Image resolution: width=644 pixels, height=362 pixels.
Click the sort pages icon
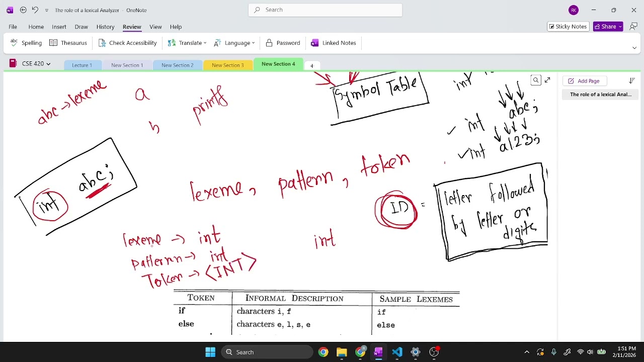(632, 80)
